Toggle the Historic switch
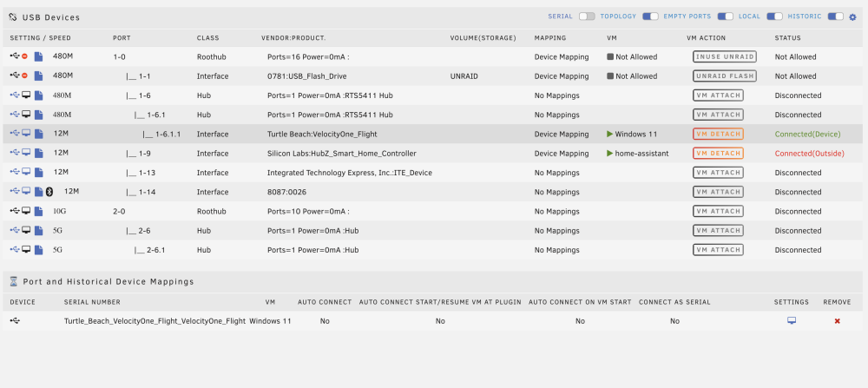868x388 pixels. click(x=835, y=16)
